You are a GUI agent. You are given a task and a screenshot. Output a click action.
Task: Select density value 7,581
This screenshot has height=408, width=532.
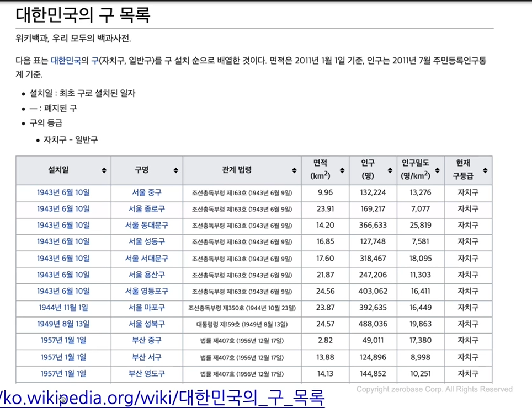pyautogui.click(x=421, y=241)
